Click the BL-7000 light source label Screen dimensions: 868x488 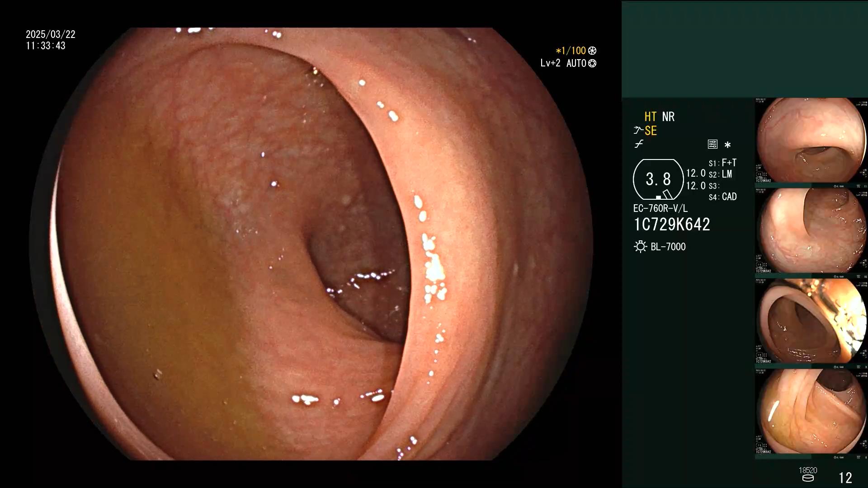(668, 247)
